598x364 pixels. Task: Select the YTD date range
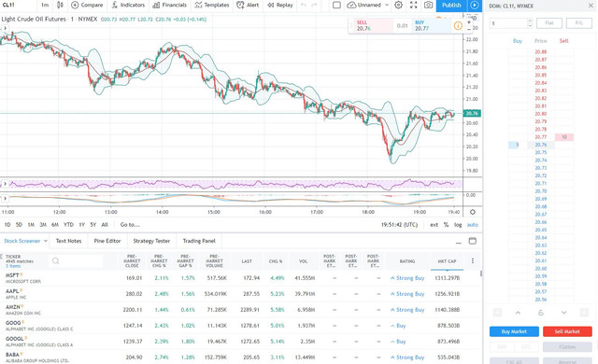(x=68, y=225)
